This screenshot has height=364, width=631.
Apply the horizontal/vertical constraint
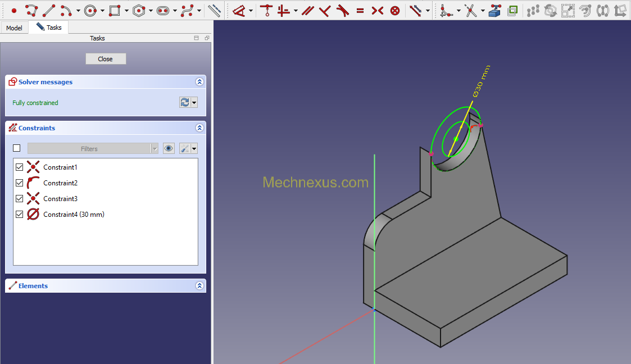coord(284,11)
